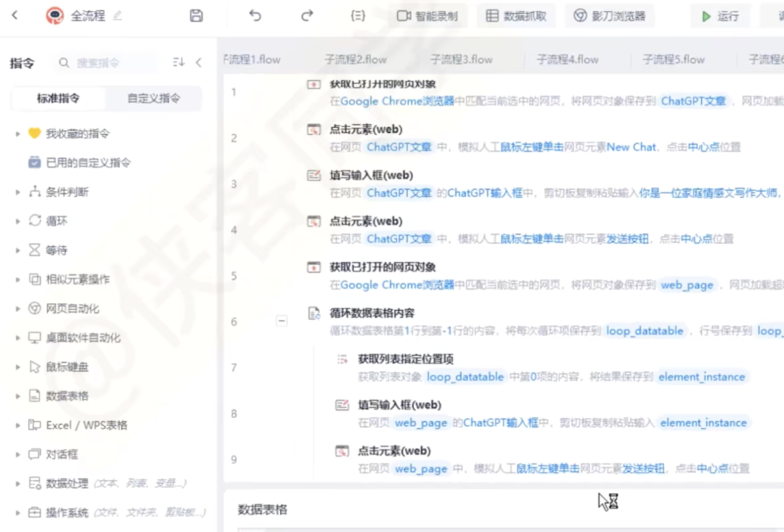Go back using the left arrow

coord(15,15)
